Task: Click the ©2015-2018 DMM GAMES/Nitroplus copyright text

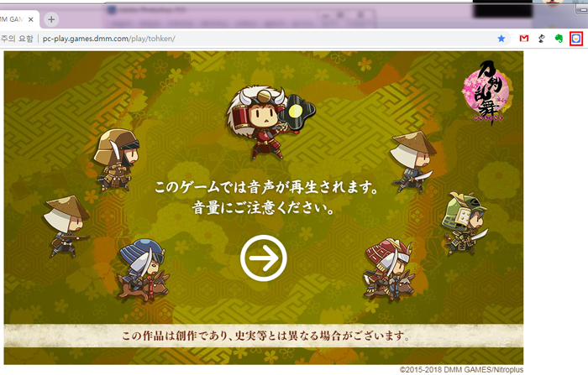Action: coord(461,370)
